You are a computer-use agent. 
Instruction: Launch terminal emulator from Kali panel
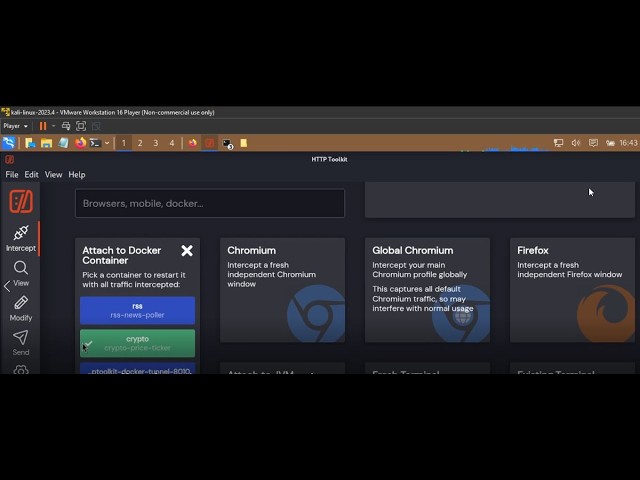click(96, 143)
